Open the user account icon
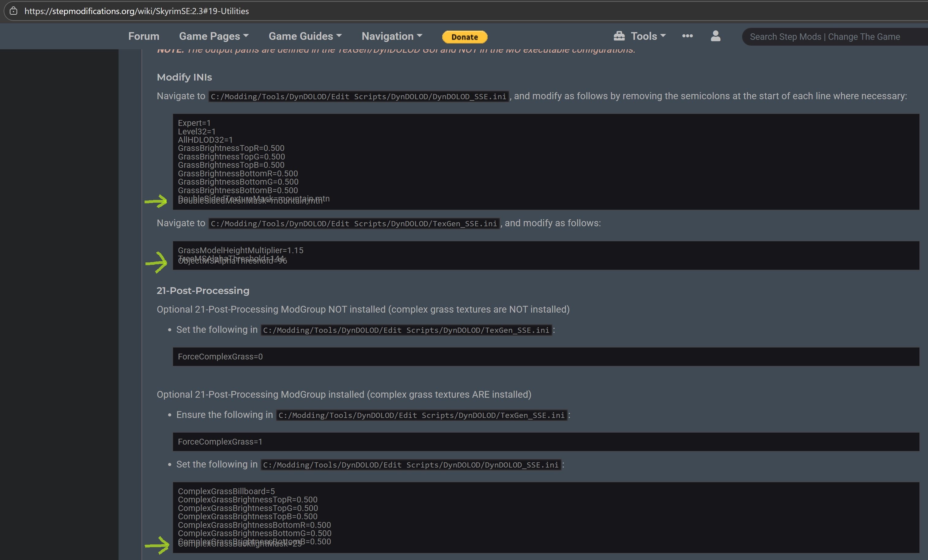Image resolution: width=928 pixels, height=560 pixels. coord(715,36)
